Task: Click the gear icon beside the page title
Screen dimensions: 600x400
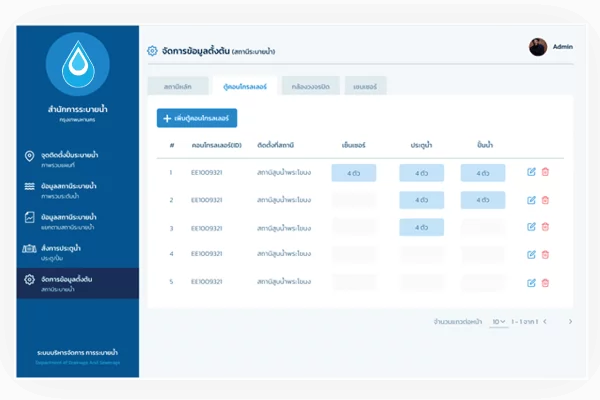Action: click(x=152, y=50)
